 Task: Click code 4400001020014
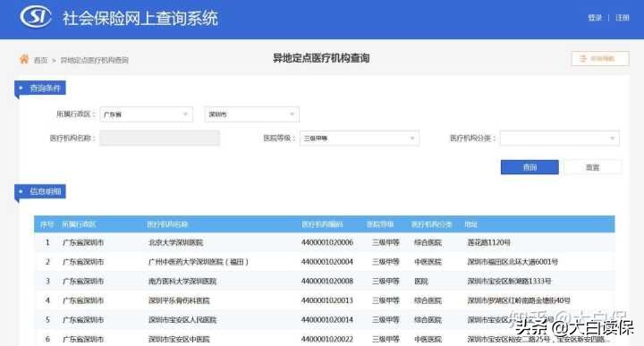pos(327,320)
